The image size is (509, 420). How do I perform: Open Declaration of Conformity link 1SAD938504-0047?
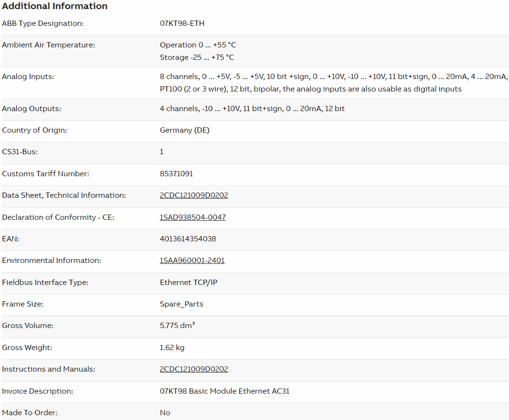(x=193, y=217)
